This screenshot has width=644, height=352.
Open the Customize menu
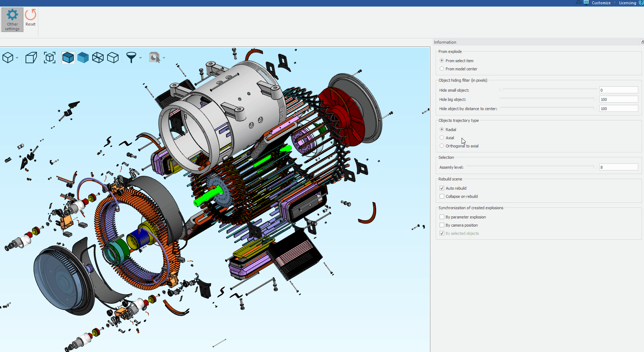click(x=601, y=3)
